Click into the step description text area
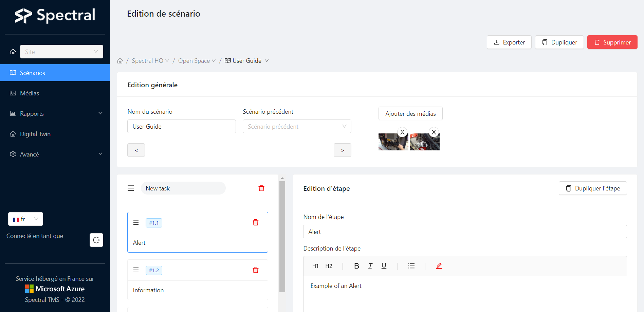The height and width of the screenshot is (312, 644). (x=465, y=294)
